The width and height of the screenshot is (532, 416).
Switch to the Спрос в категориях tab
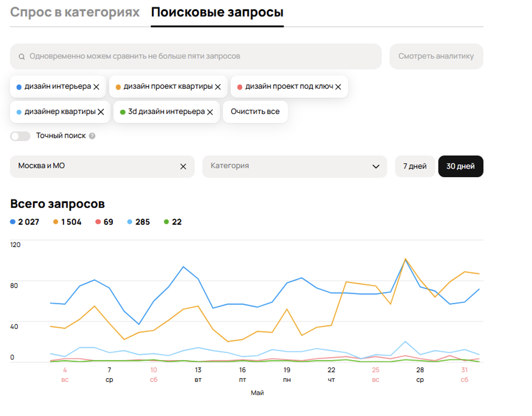75,12
